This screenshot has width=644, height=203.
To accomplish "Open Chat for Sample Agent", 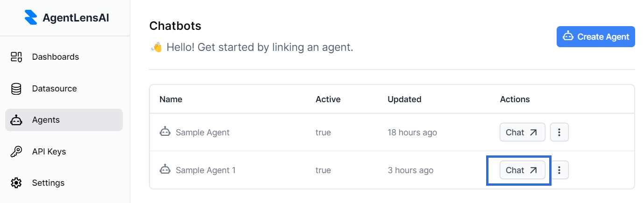I will point(522,133).
